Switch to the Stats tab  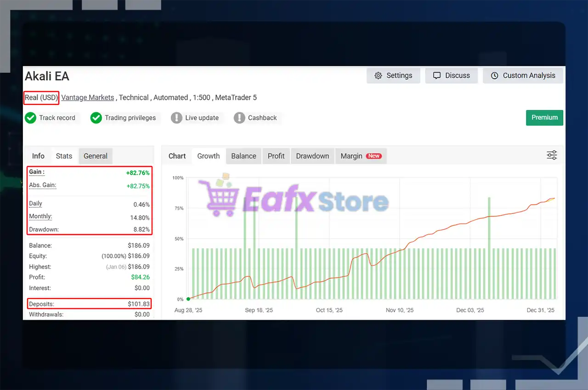tap(64, 156)
